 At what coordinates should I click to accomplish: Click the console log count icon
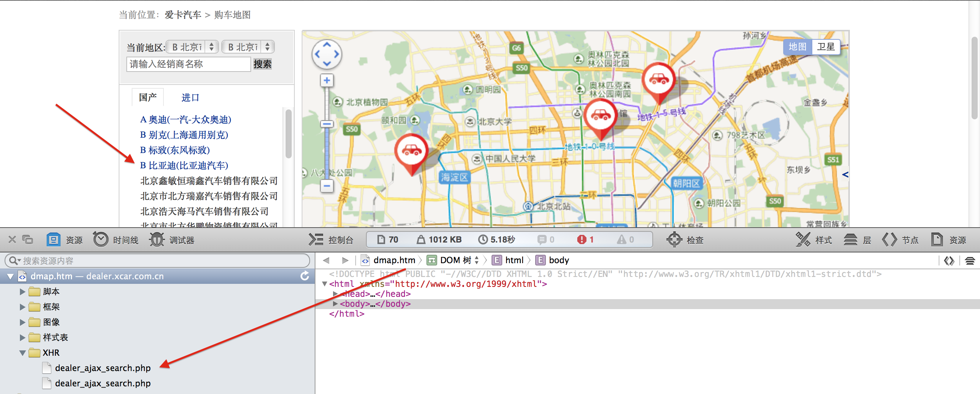click(546, 239)
